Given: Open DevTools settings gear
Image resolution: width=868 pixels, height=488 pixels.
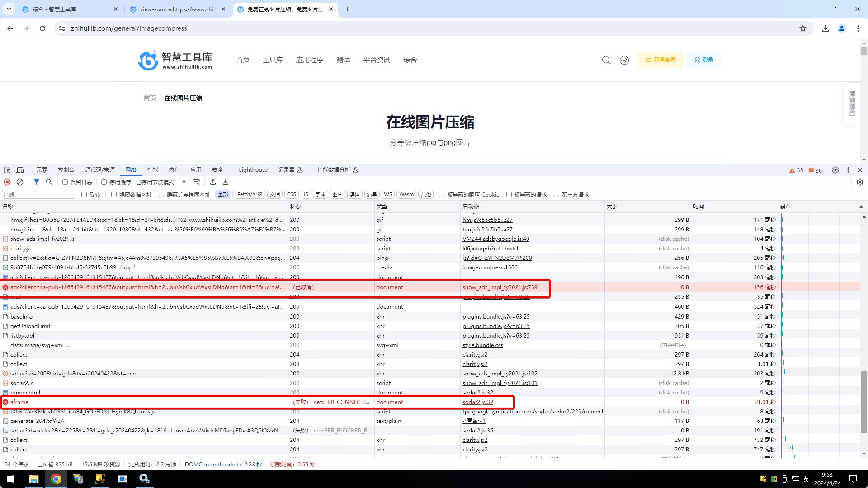Looking at the screenshot, I should coord(835,170).
